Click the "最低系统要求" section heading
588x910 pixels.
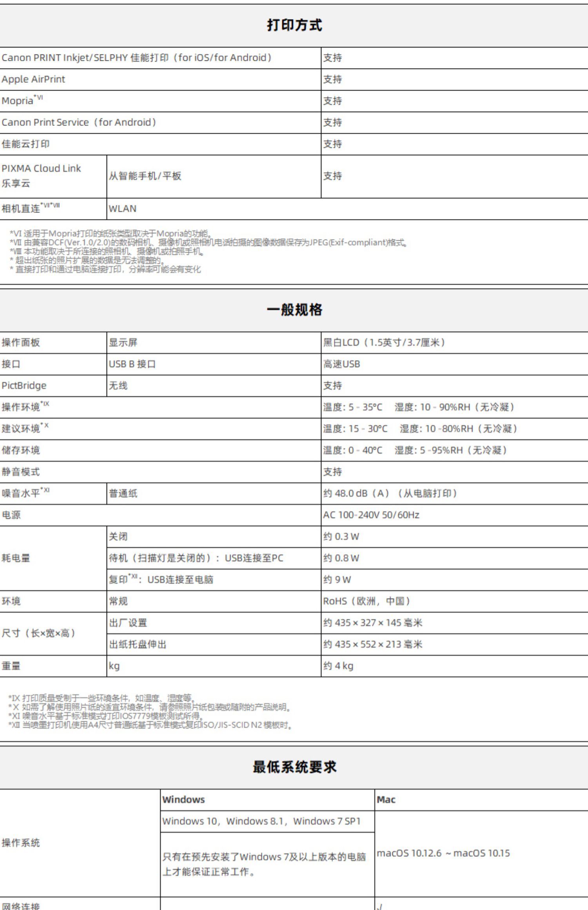click(x=294, y=767)
